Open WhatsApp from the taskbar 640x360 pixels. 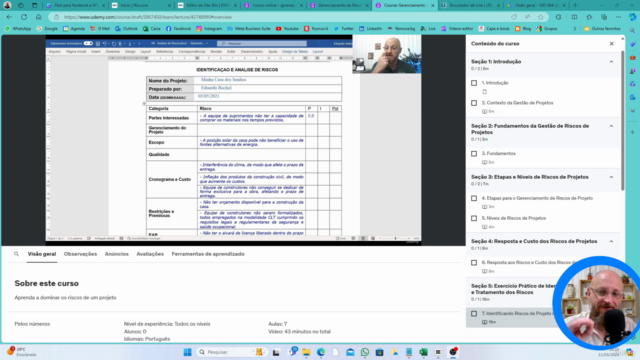click(x=365, y=352)
